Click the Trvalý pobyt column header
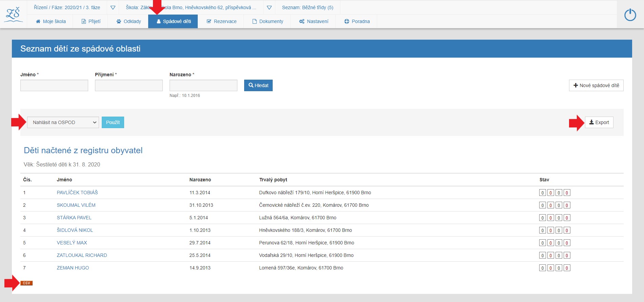 273,180
